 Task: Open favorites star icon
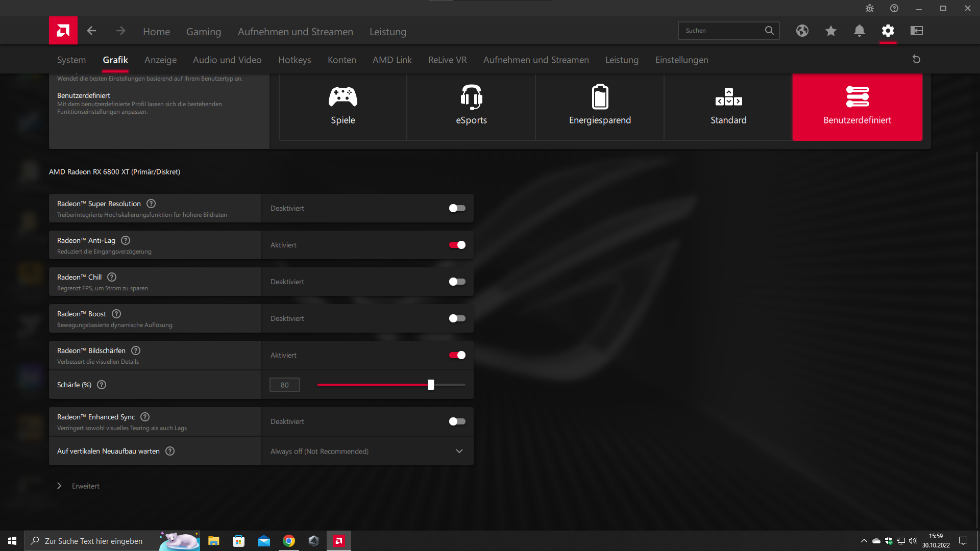(x=830, y=31)
